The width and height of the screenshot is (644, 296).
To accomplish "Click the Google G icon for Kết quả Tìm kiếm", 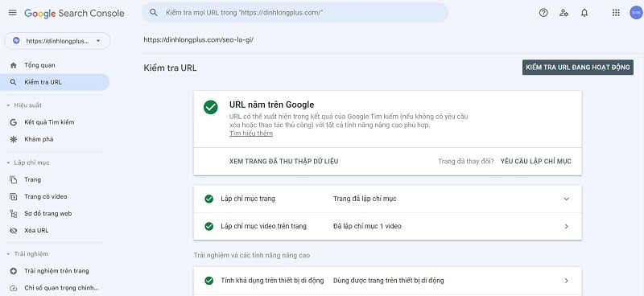I will (14, 122).
